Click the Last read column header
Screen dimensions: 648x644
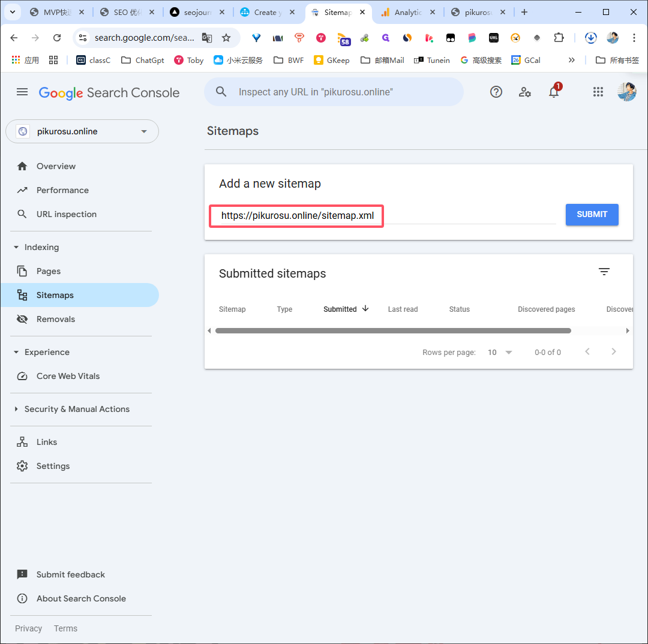(x=403, y=309)
